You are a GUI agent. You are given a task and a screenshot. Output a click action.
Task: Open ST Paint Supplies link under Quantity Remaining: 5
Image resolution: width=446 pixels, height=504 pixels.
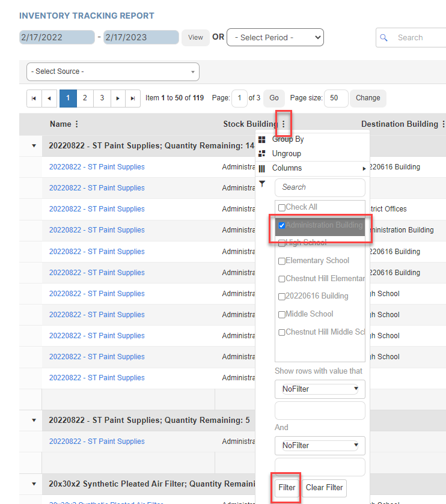tap(97, 442)
